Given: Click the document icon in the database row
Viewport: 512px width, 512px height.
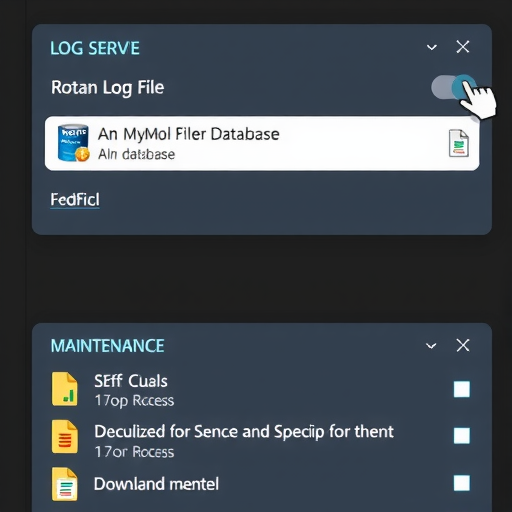Looking at the screenshot, I should coord(459,143).
